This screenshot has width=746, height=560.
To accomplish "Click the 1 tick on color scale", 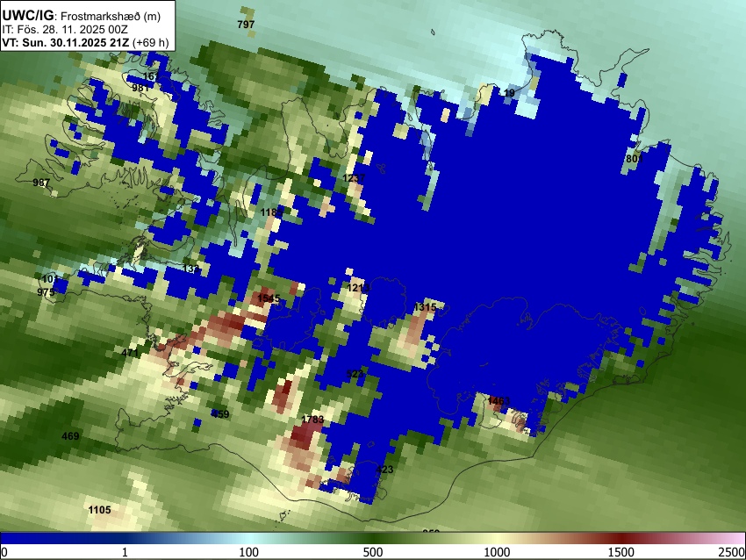I will point(125,552).
